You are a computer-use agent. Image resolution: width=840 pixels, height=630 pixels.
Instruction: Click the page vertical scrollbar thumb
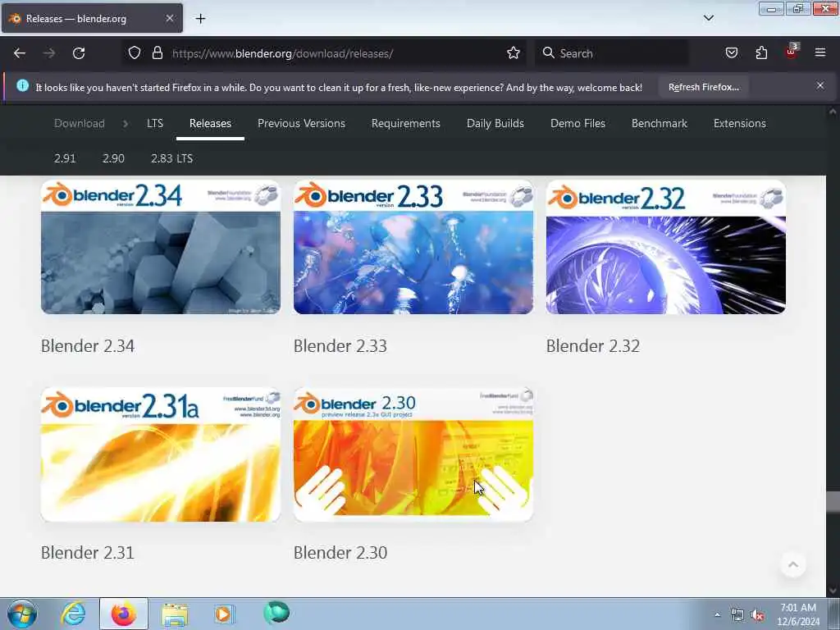click(x=833, y=502)
